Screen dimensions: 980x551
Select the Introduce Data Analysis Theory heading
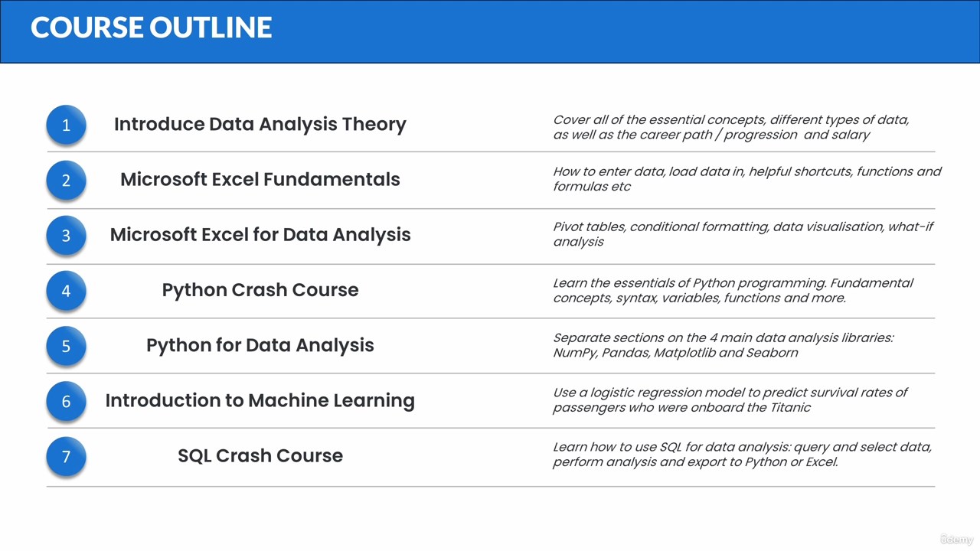click(x=260, y=124)
